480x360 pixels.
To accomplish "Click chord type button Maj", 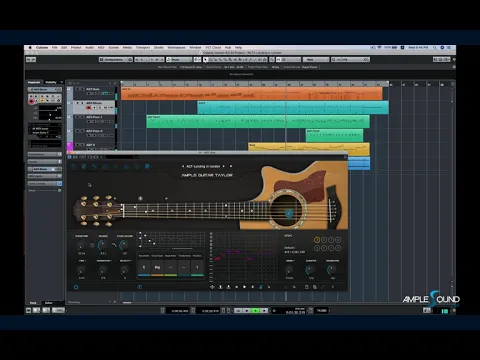I will (157, 267).
